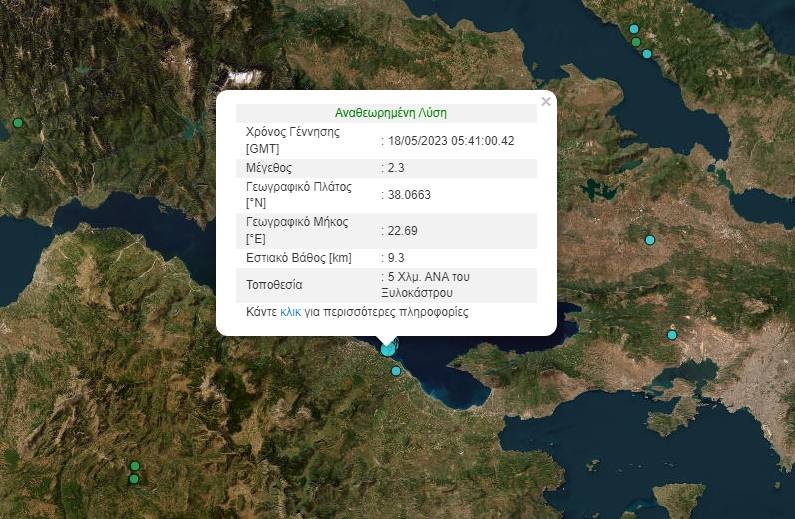The width and height of the screenshot is (795, 519).
Task: Select the cyan marker near the city at right
Action: coord(672,335)
